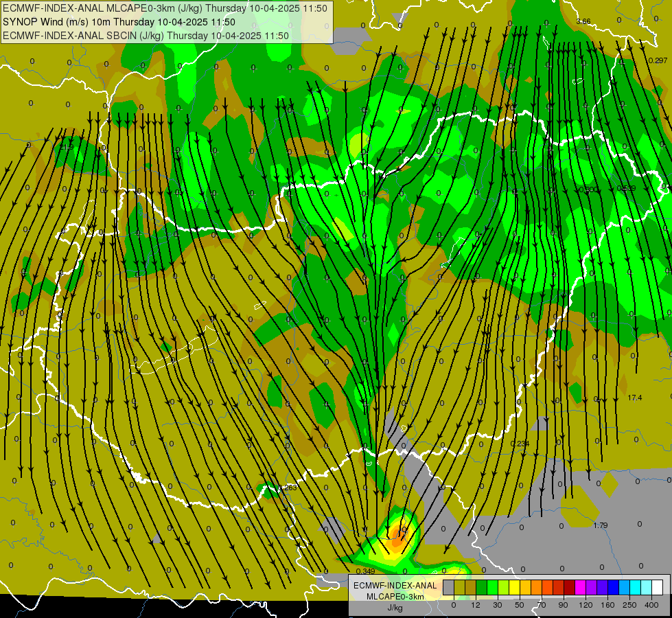
Task: Click the pure yellow legend swatch before tick 50
Action: 515,587
